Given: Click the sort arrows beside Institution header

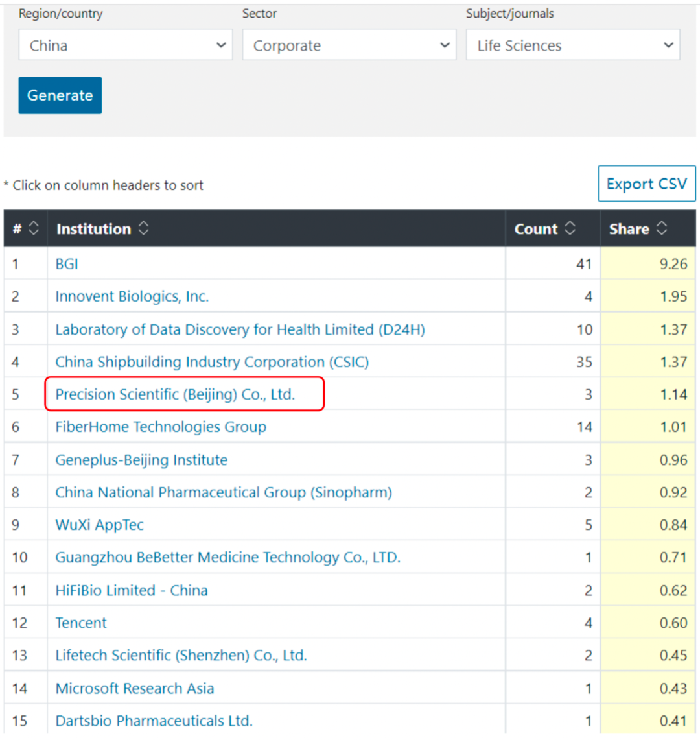Looking at the screenshot, I should (144, 228).
